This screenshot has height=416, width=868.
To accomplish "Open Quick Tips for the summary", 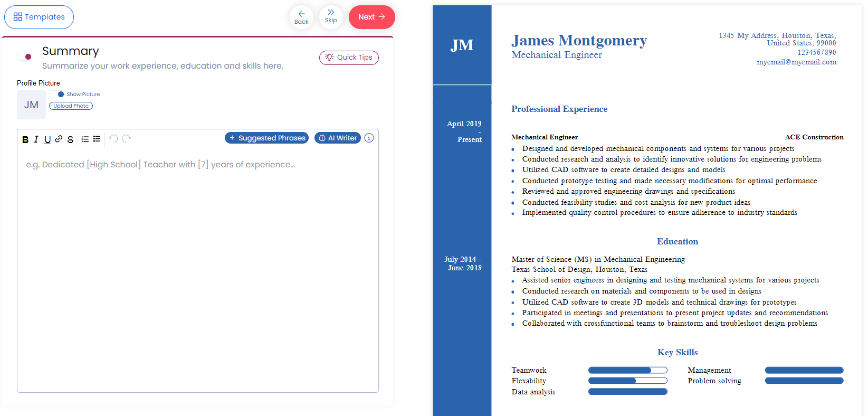I will pyautogui.click(x=349, y=58).
